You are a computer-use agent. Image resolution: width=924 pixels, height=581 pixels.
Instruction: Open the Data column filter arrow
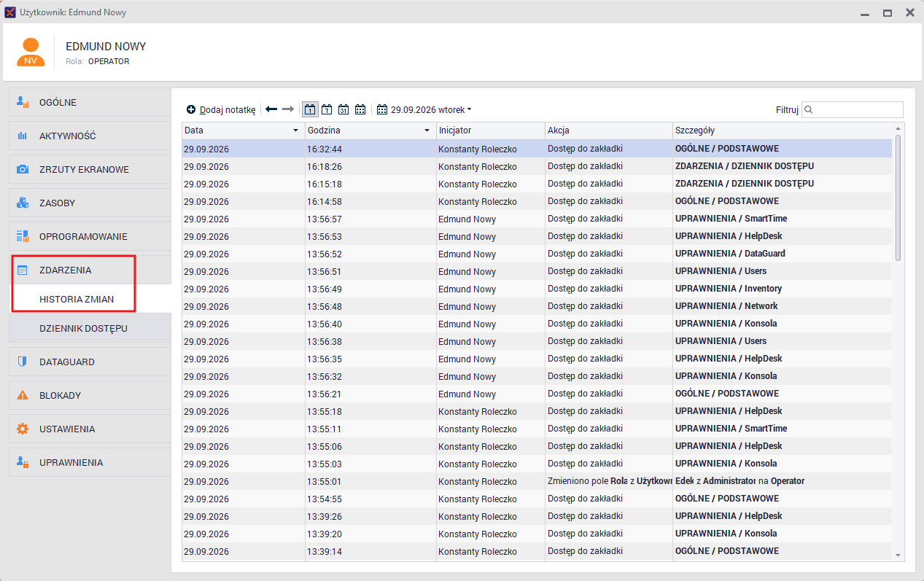pyautogui.click(x=295, y=130)
